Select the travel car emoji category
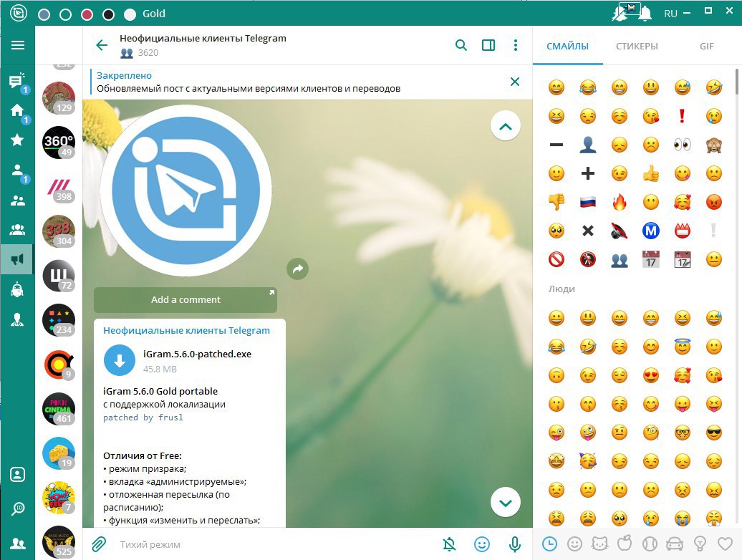The width and height of the screenshot is (742, 560). tap(675, 544)
